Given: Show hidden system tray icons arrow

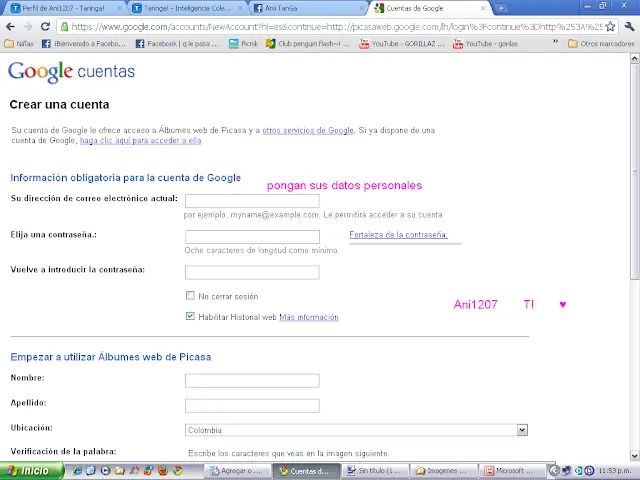Looking at the screenshot, I should [553, 471].
